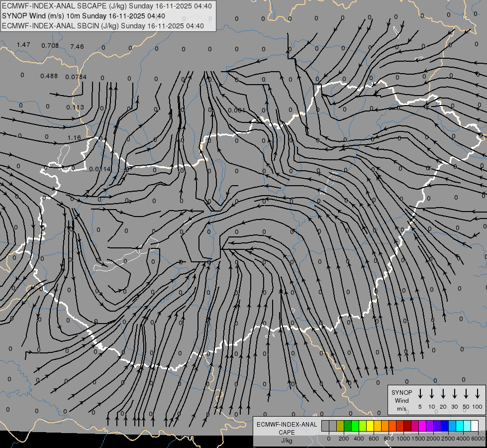Viewport: 487px width, 448px height.
Task: Click the 0.001 grid value
Action: (x=237, y=111)
